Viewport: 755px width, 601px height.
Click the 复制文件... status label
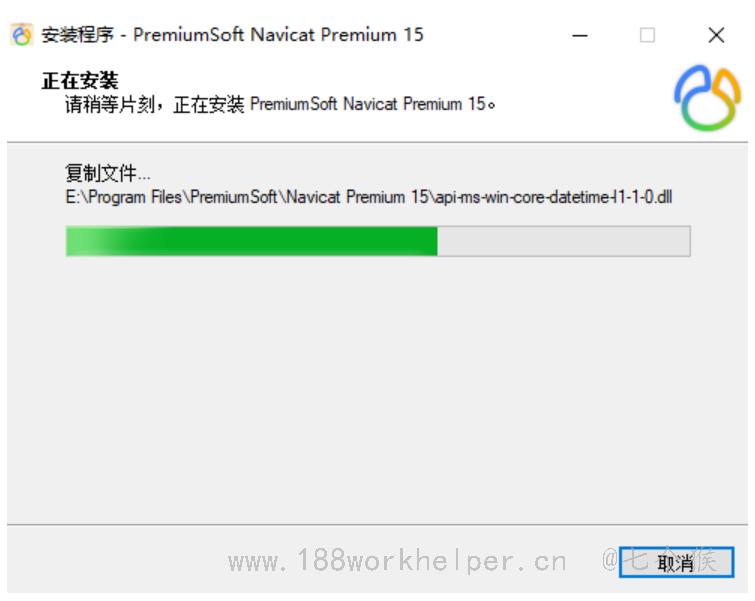click(x=108, y=173)
